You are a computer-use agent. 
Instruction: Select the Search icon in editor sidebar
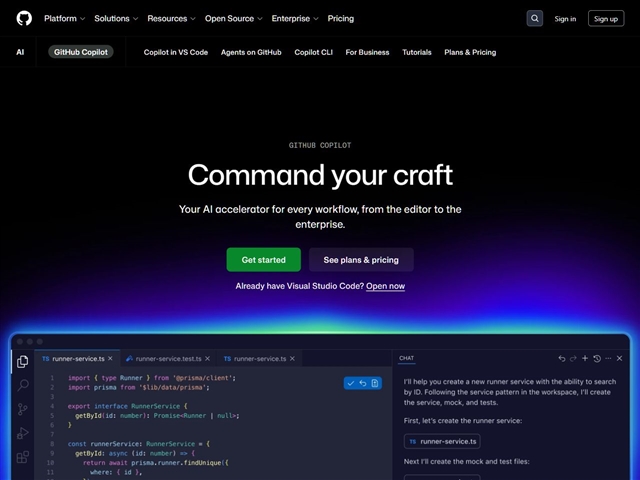pos(23,385)
